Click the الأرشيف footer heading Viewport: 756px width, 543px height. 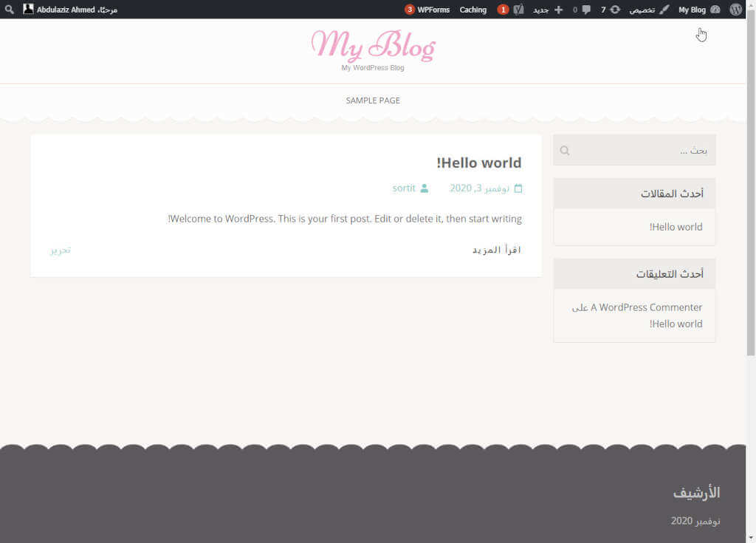click(696, 493)
